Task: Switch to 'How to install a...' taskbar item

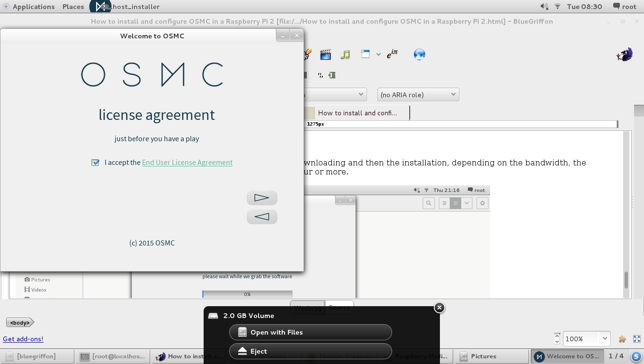Action: click(189, 356)
